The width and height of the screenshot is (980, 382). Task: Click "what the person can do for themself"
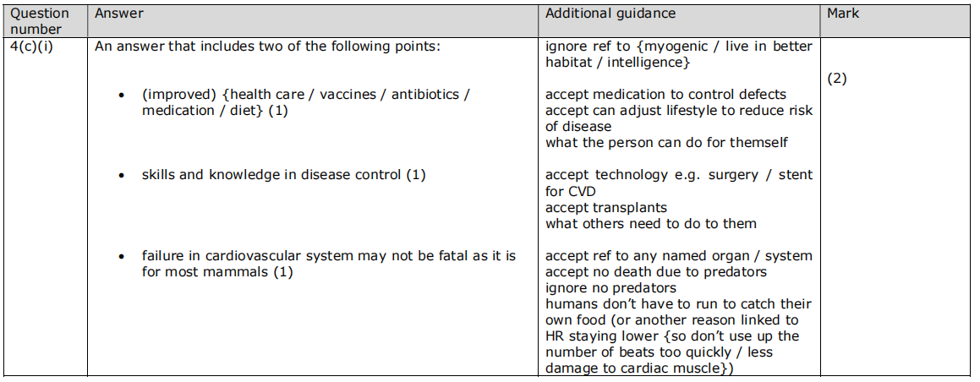666,143
